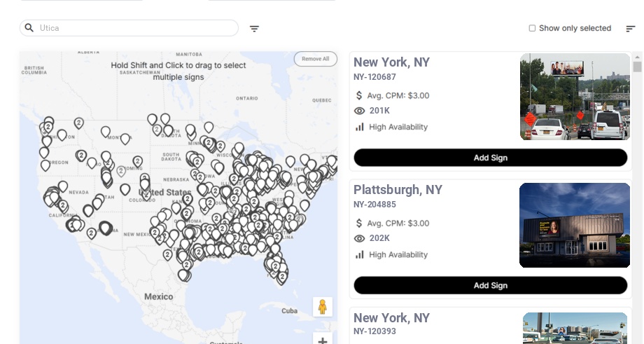
Task: Click the Utica search input field
Action: tap(133, 28)
